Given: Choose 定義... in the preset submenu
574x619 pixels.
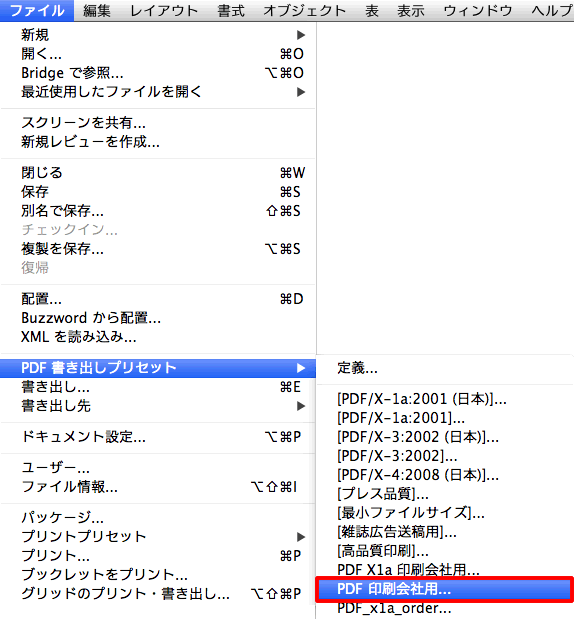Looking at the screenshot, I should tap(445, 368).
